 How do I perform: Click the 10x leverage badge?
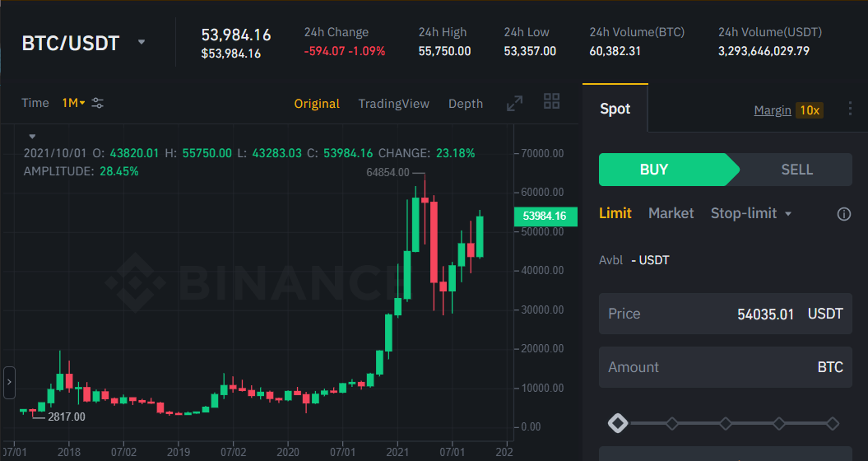click(x=810, y=110)
